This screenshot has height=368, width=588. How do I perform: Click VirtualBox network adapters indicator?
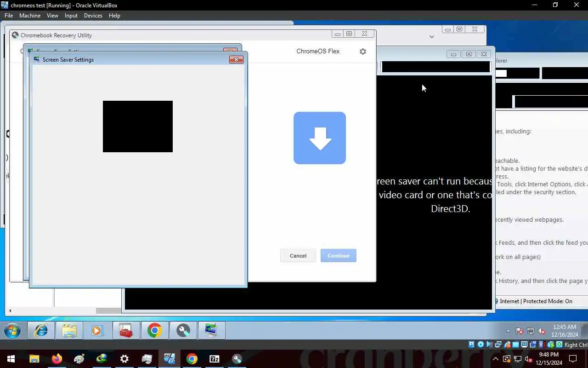(x=498, y=345)
